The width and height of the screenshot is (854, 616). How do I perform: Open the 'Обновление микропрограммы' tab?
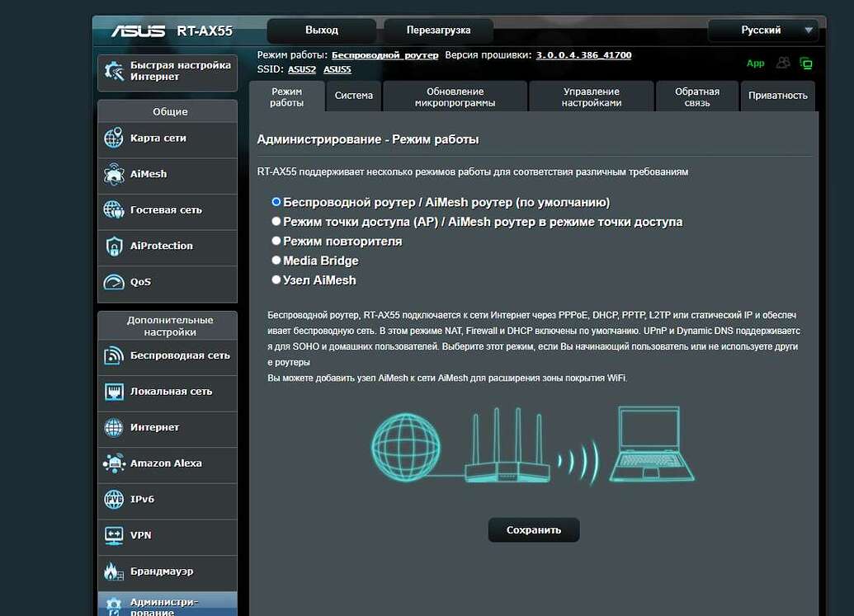(455, 97)
